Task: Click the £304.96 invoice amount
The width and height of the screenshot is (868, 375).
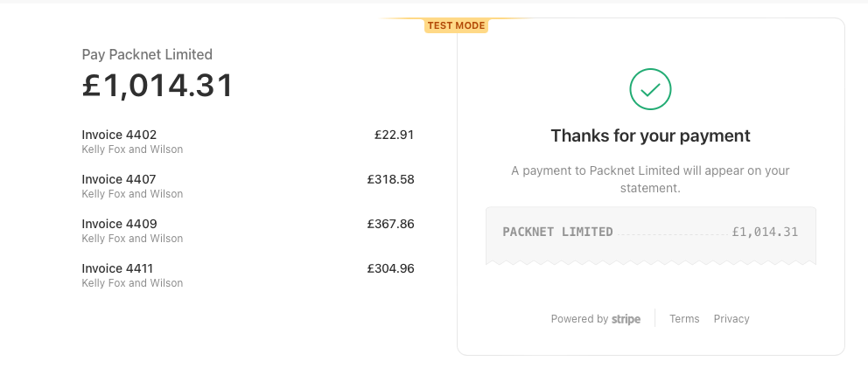Action: pos(391,268)
